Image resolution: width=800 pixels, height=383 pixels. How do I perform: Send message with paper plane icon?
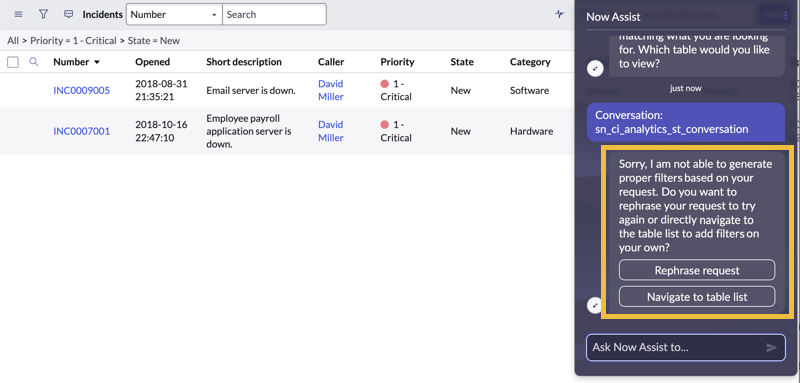[771, 347]
